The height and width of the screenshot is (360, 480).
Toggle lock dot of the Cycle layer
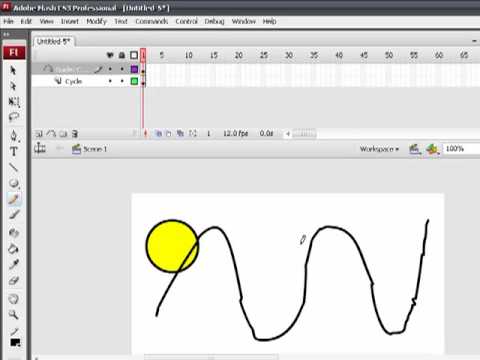click(122, 81)
